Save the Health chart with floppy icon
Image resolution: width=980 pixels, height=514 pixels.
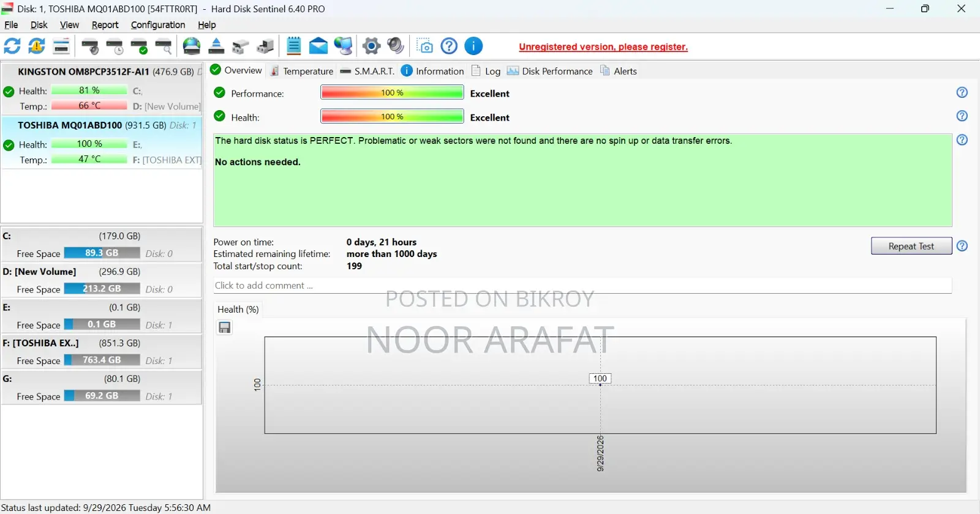(225, 327)
